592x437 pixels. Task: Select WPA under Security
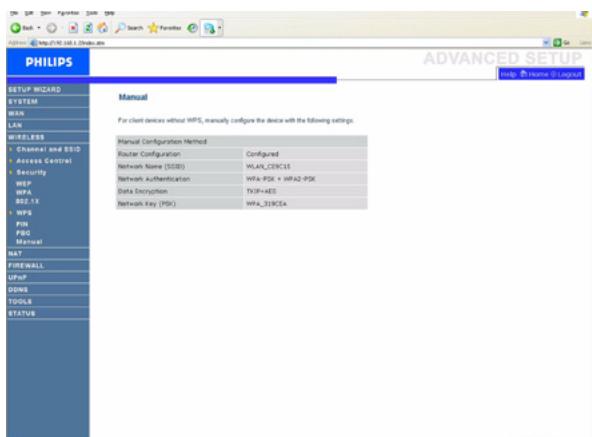coord(23,192)
